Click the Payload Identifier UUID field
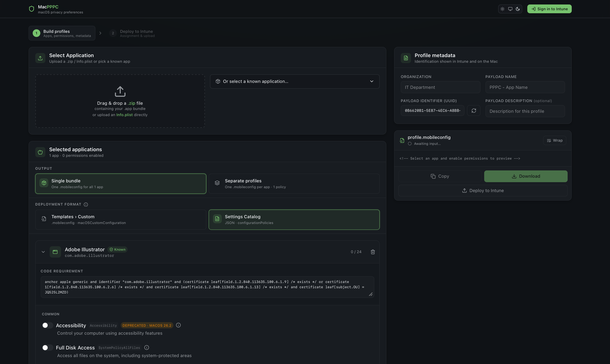This screenshot has width=610, height=364. [432, 111]
